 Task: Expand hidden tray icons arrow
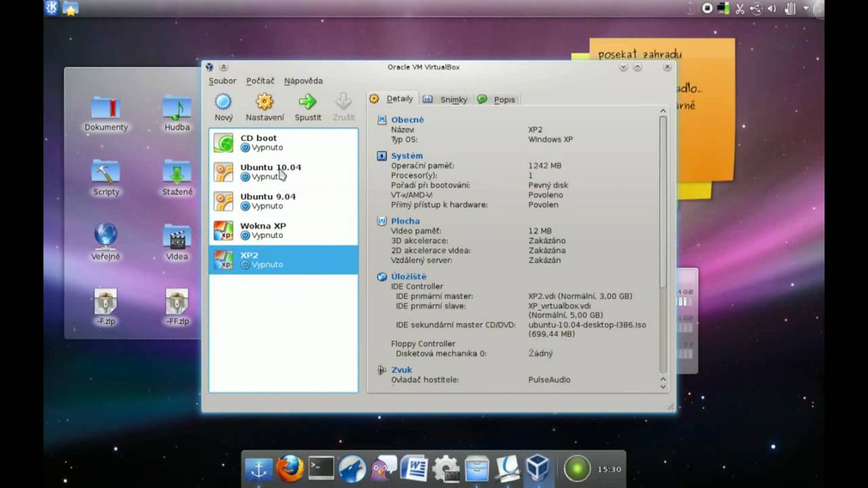(x=806, y=8)
